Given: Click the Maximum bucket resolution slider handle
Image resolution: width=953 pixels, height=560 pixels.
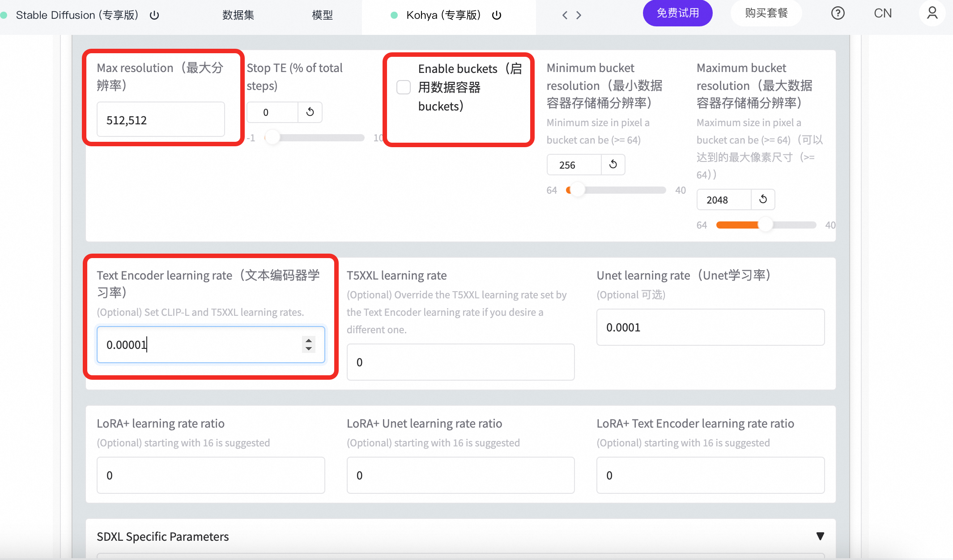Looking at the screenshot, I should tap(766, 225).
